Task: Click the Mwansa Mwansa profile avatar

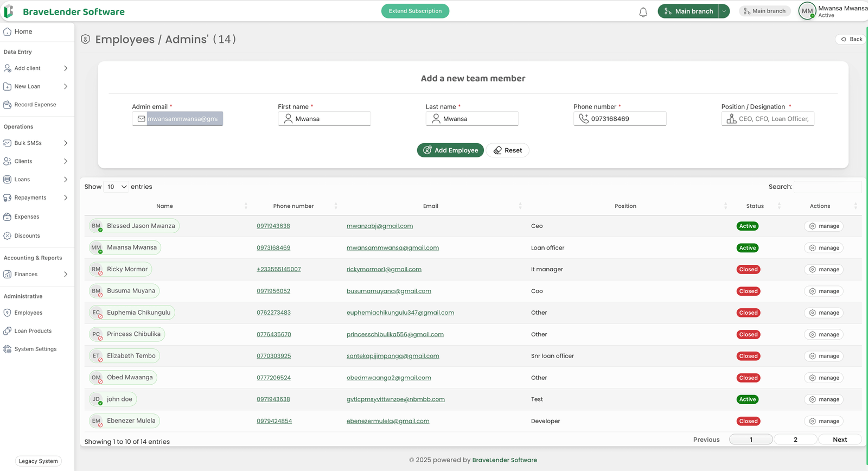Action: [807, 11]
